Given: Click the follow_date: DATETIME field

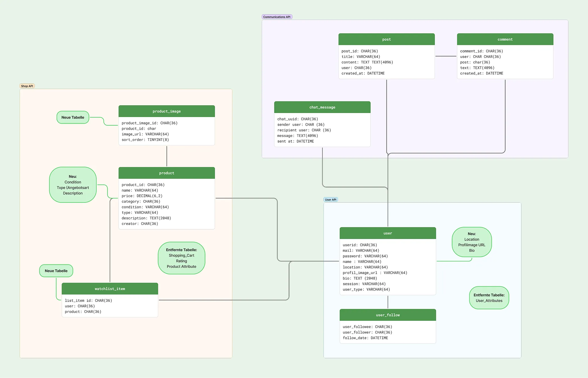Looking at the screenshot, I should point(365,338).
